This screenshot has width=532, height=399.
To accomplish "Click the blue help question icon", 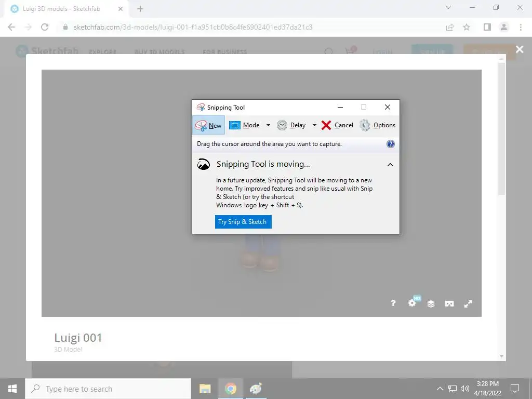I will tap(391, 144).
